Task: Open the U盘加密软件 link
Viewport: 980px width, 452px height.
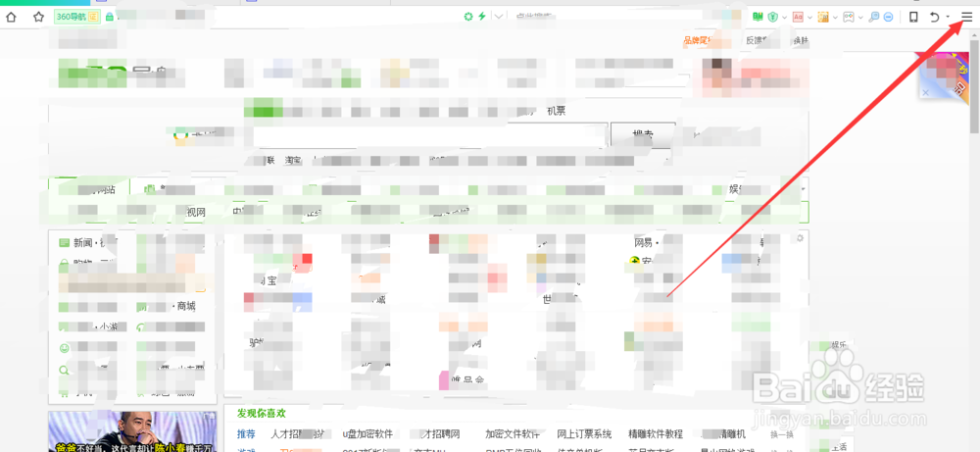Action: 367,434
